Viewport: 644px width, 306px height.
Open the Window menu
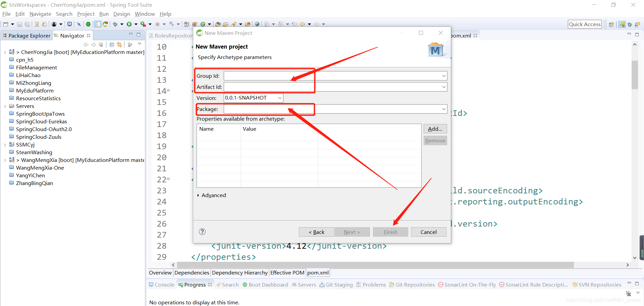coord(145,14)
